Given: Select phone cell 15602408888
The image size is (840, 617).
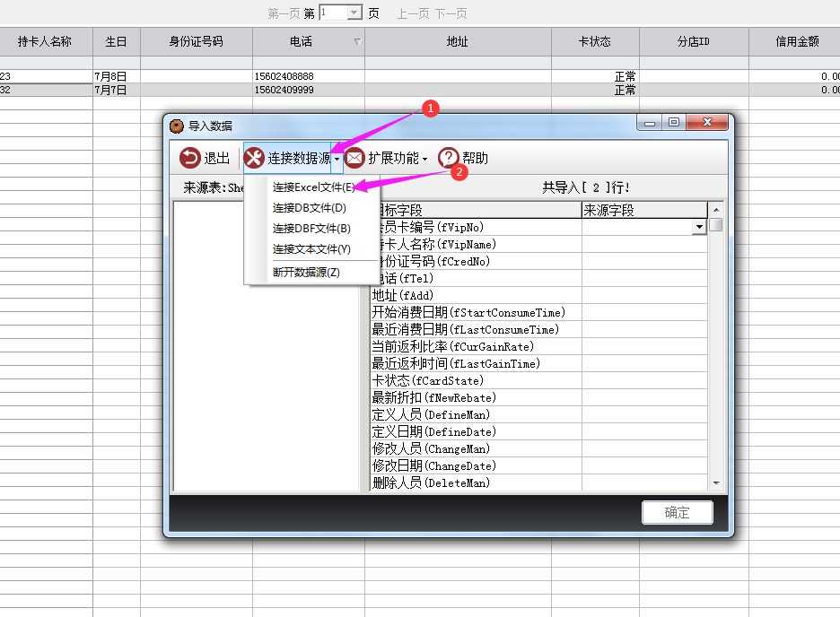Looking at the screenshot, I should click(309, 76).
